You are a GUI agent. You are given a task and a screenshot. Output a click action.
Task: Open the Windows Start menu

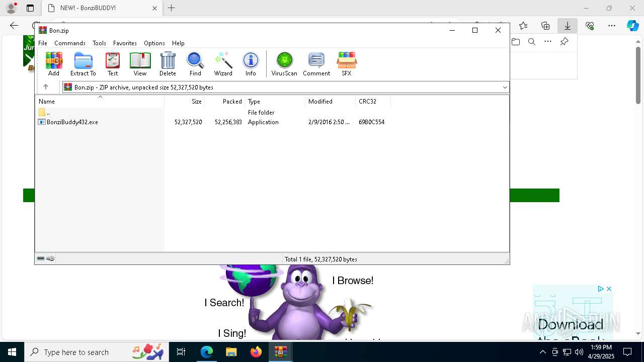point(12,352)
